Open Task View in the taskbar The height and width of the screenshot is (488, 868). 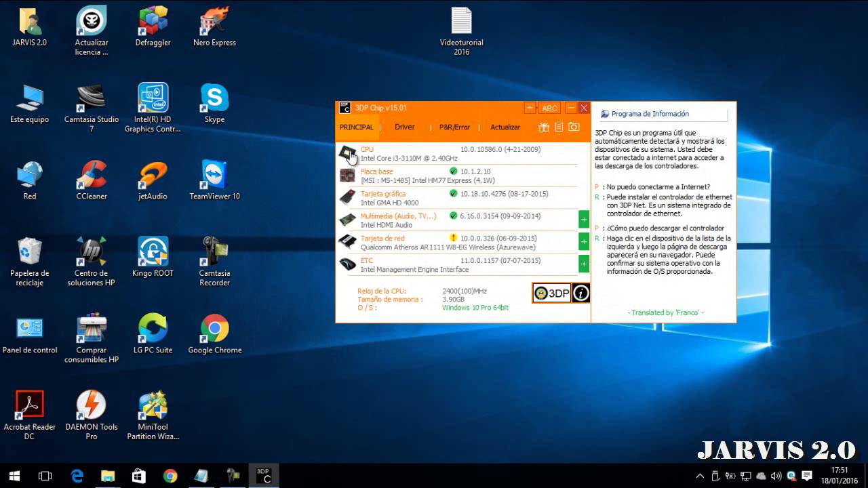tap(45, 476)
